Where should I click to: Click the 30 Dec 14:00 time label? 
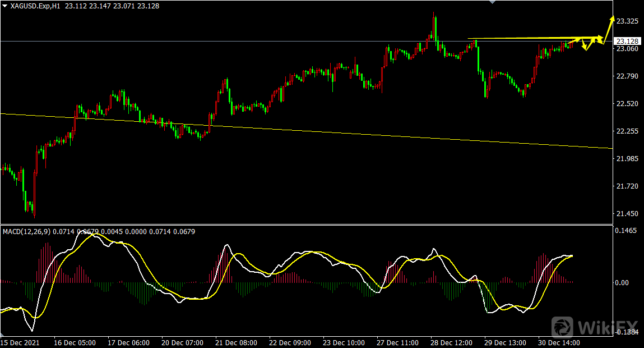pyautogui.click(x=559, y=342)
